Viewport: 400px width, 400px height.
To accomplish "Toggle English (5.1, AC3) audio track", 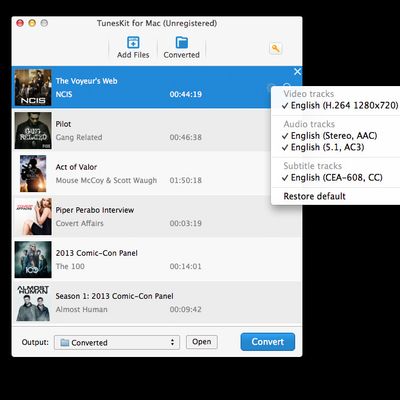I will tap(323, 147).
